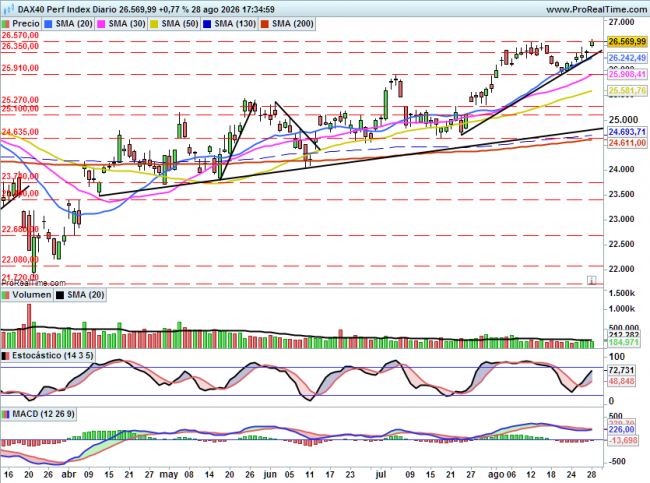Select the SMA 50 value 25.581,76
Viewport: 650px width, 483px height.
coord(627,90)
